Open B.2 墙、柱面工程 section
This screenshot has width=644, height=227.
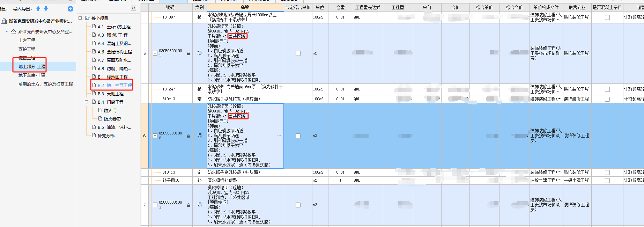(x=115, y=86)
